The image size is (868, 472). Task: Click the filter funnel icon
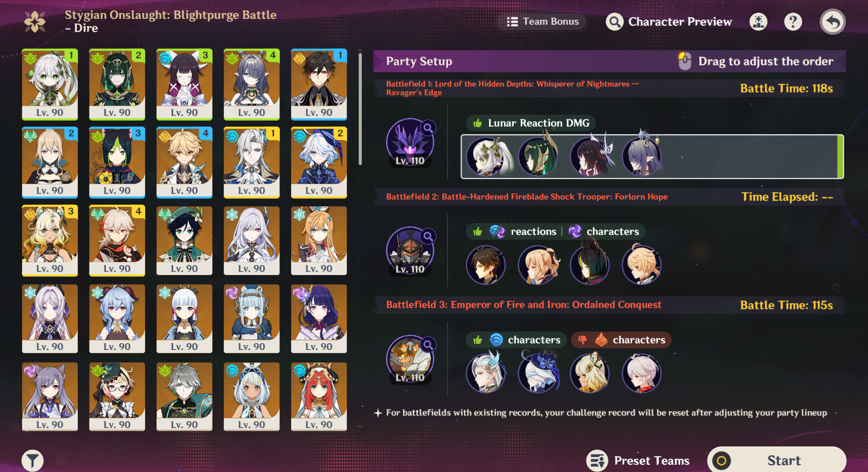tap(33, 461)
